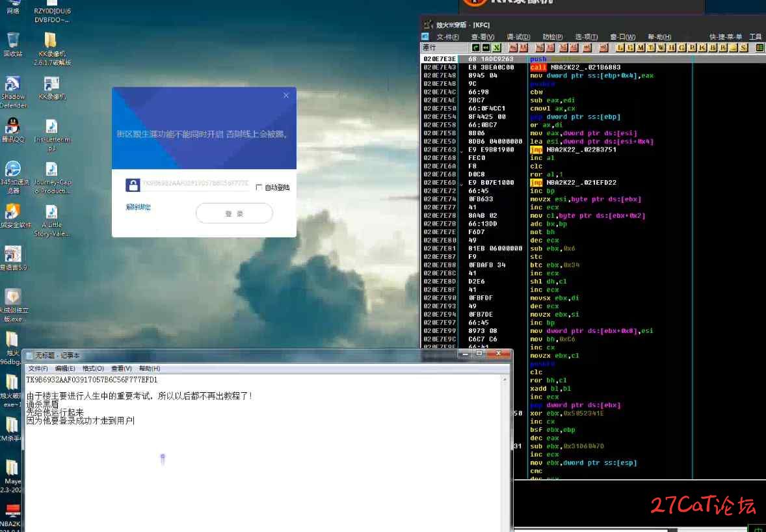Open the H (handles) window in debugger
This screenshot has width=766, height=532.
[x=672, y=47]
